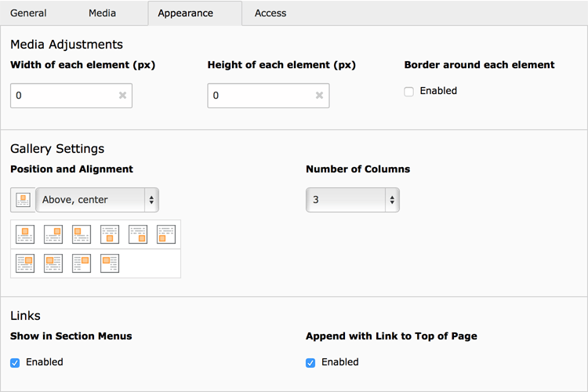Disable Show in Section Menus

coord(16,363)
